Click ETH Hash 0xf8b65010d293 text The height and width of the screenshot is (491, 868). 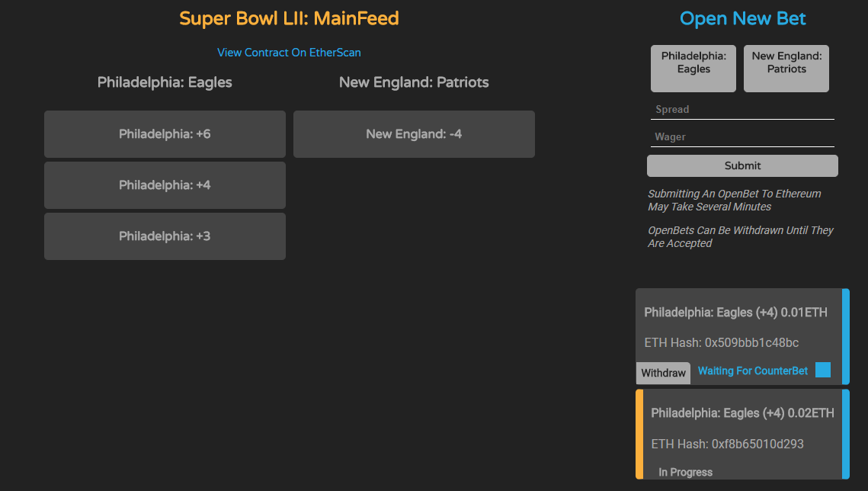pyautogui.click(x=727, y=444)
